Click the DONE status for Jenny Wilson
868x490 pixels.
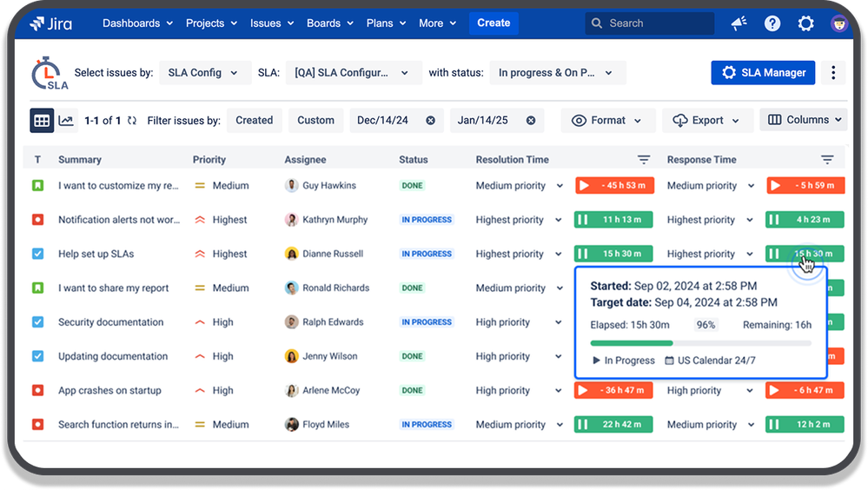coord(413,356)
